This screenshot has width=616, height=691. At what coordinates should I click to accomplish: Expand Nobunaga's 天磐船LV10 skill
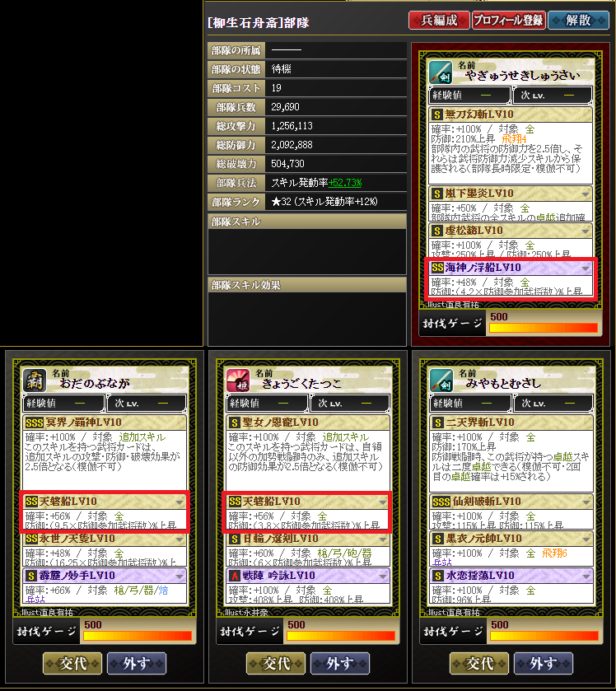point(180,502)
